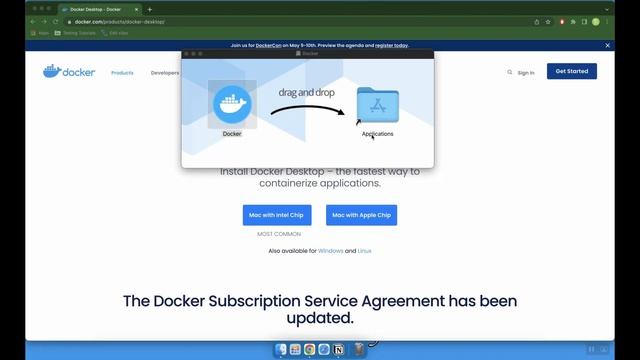Open the Linux download link
Screen dimensions: 640x360
(x=364, y=251)
